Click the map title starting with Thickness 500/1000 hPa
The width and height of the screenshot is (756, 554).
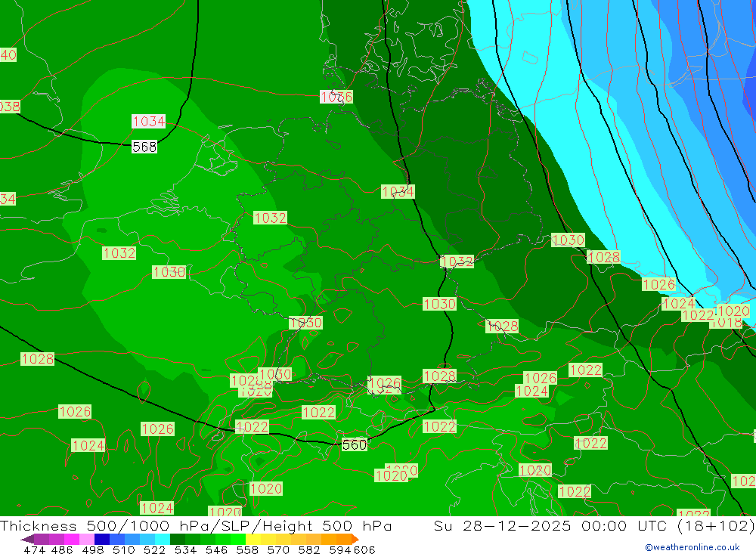(196, 525)
